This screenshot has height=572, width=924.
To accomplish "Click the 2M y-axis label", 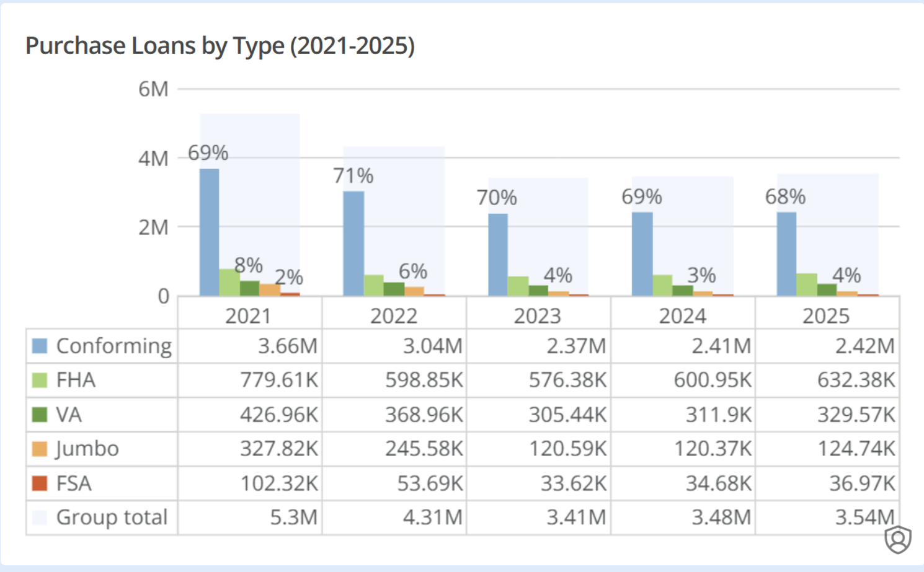I will (x=153, y=227).
